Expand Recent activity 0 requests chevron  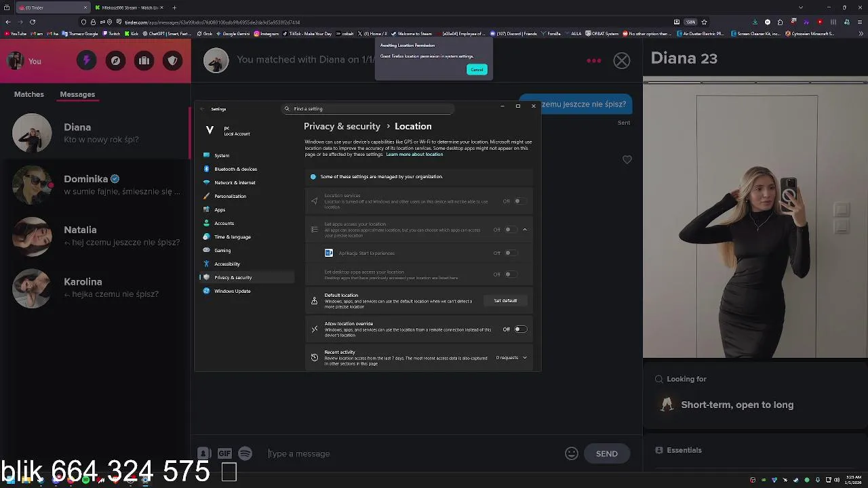525,358
